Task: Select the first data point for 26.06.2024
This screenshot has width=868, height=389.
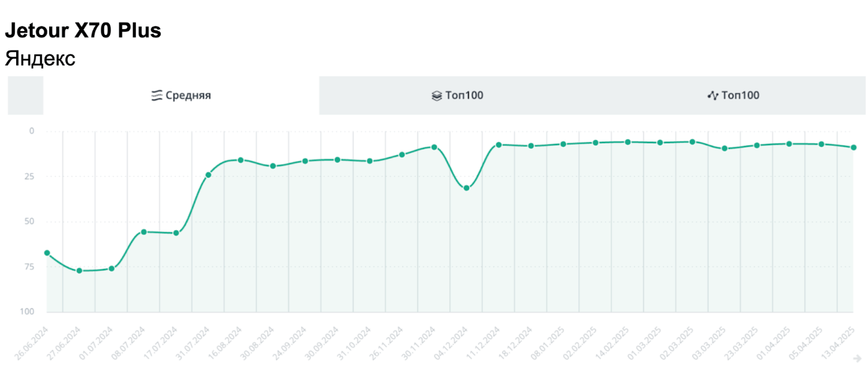Action: [x=47, y=253]
